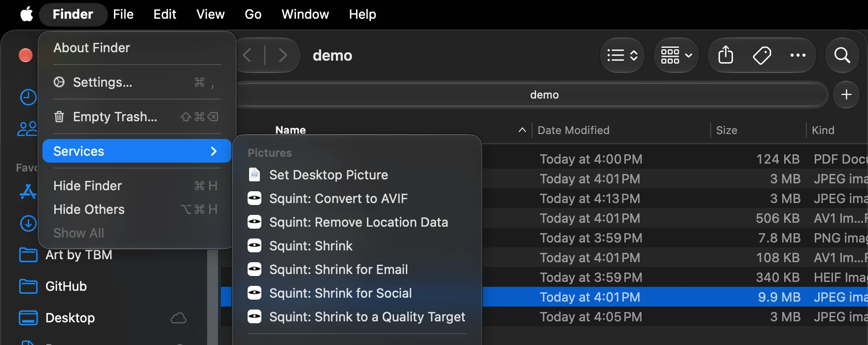Sort by the Size column header
This screenshot has width=868, height=345.
pyautogui.click(x=726, y=130)
